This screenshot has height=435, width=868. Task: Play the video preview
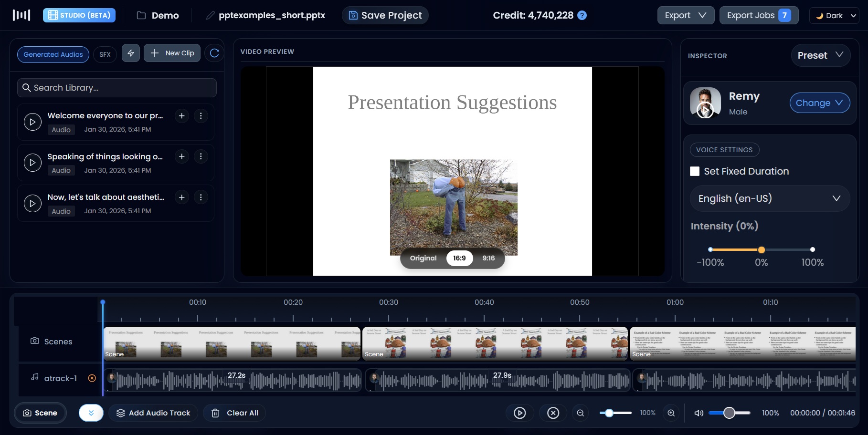tap(520, 413)
